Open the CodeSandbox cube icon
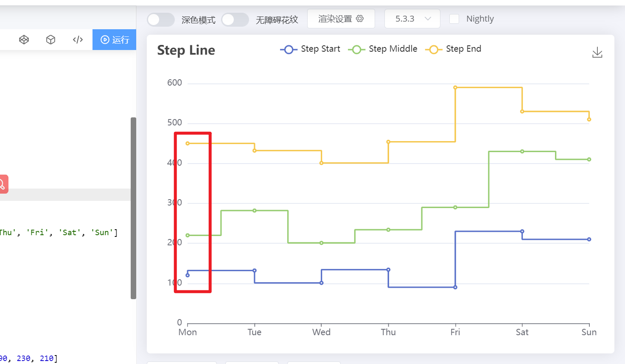Image resolution: width=625 pixels, height=364 pixels. pos(51,40)
